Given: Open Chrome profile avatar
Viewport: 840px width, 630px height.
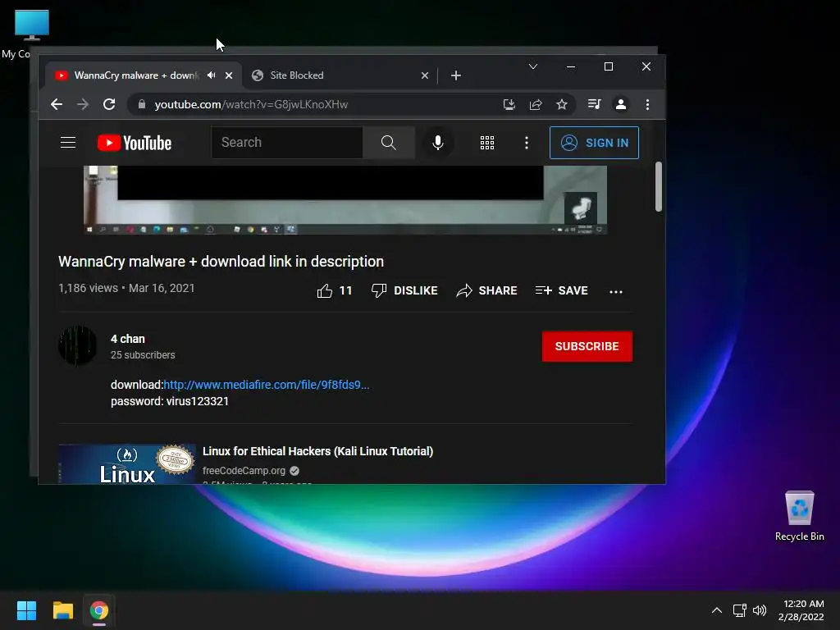Looking at the screenshot, I should pyautogui.click(x=621, y=104).
